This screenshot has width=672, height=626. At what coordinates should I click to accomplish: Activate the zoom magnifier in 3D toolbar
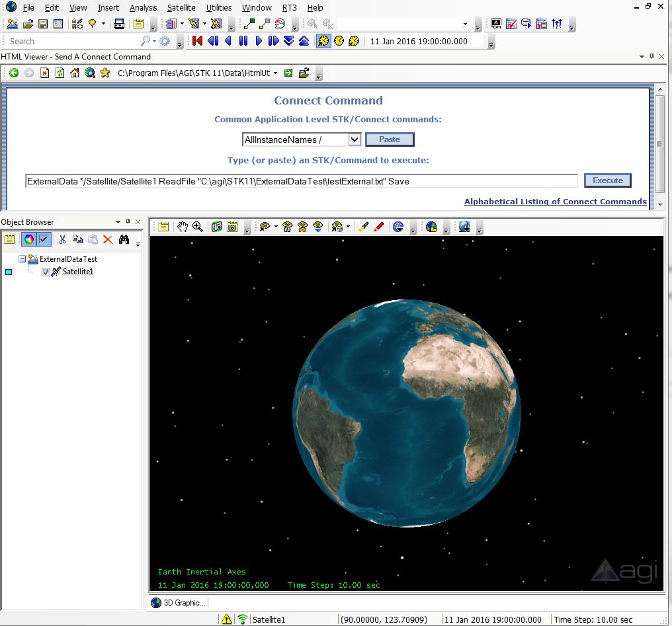click(198, 227)
